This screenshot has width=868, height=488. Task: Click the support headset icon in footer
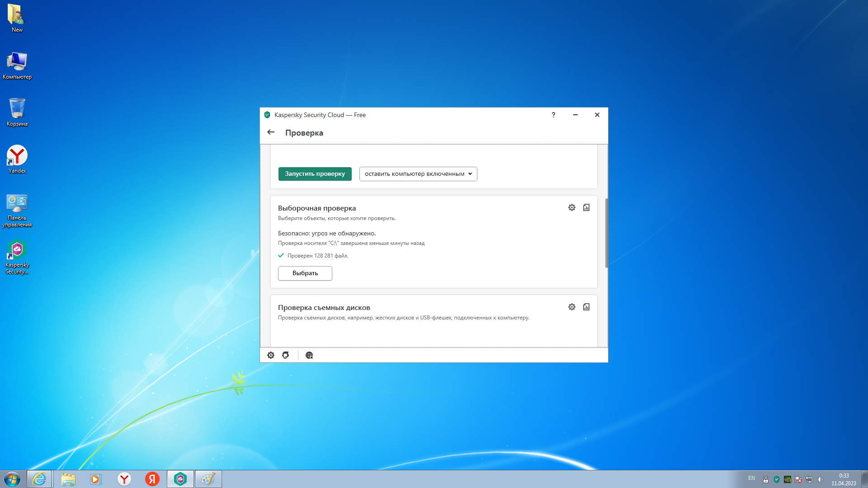[x=286, y=355]
